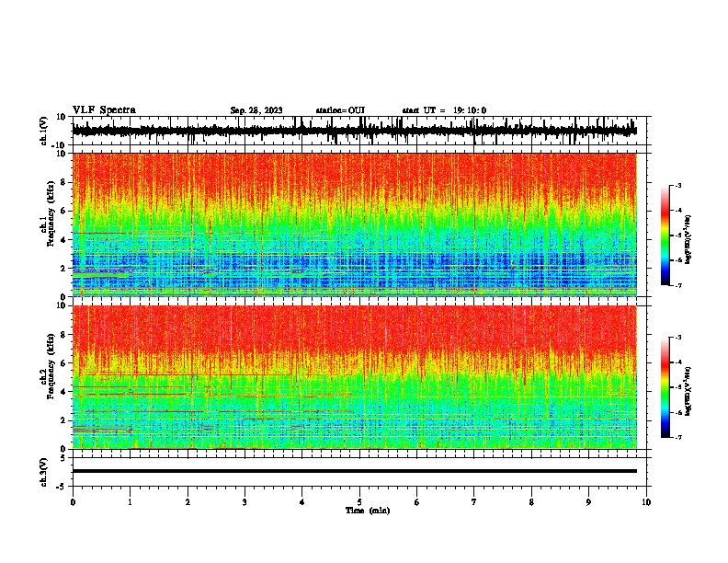Viewport: 728px width, 563px height.
Task: Click the "6" kHz tick on ch.2 spectrogram axis
Action: (63, 363)
